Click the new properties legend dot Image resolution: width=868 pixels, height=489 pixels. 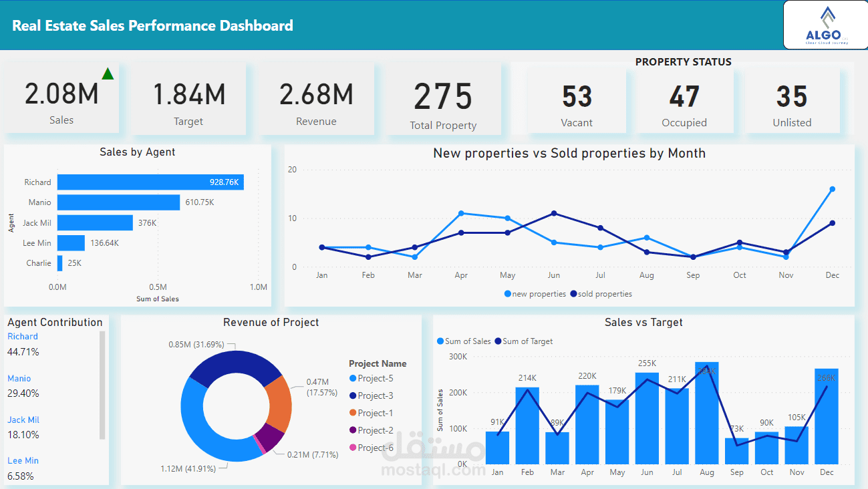(x=507, y=294)
